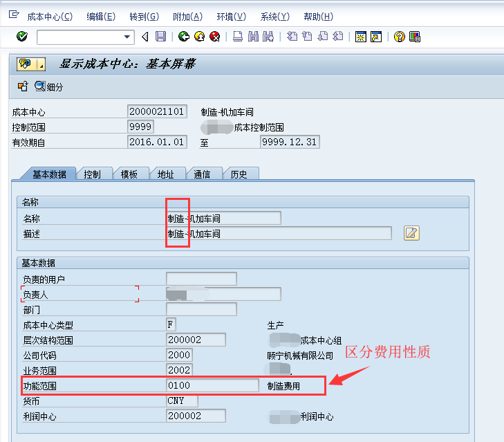Expand small arrow beside title icon
Viewport: 504px width, 442px height.
click(41, 64)
